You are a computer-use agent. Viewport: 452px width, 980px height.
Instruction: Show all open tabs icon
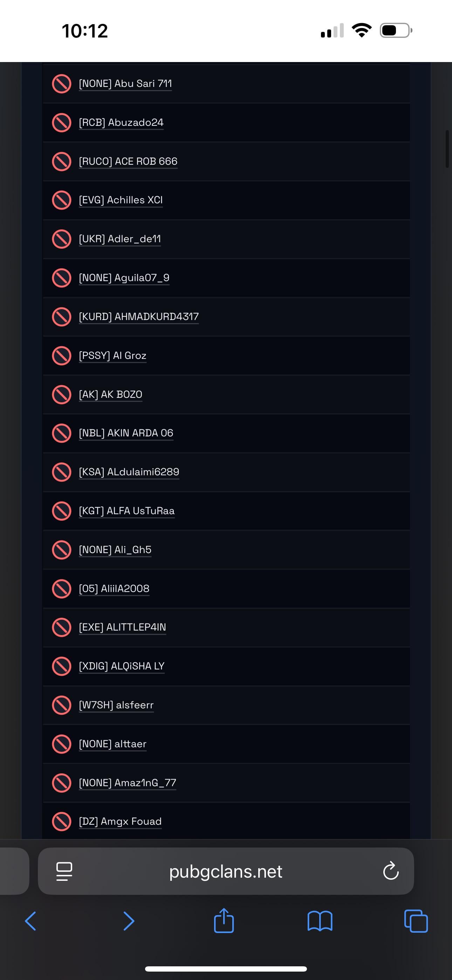click(x=416, y=921)
